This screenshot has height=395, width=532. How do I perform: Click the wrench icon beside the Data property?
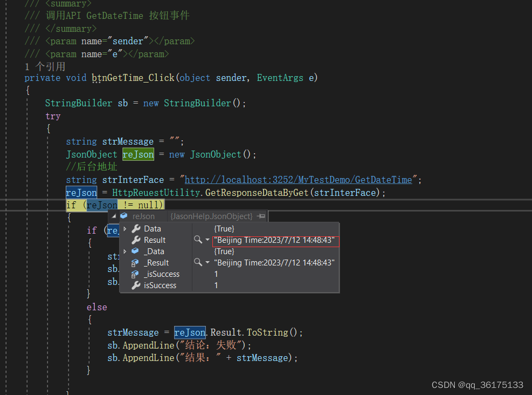click(x=137, y=228)
